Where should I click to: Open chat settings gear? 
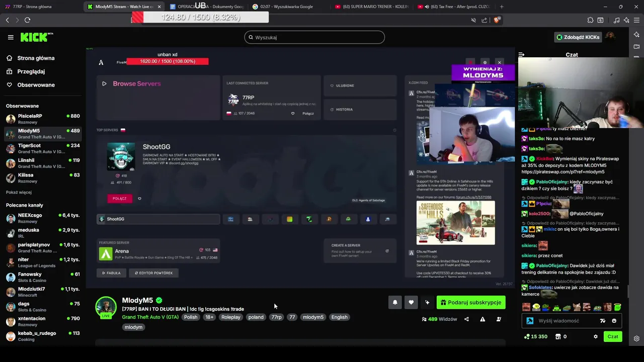[596, 336]
